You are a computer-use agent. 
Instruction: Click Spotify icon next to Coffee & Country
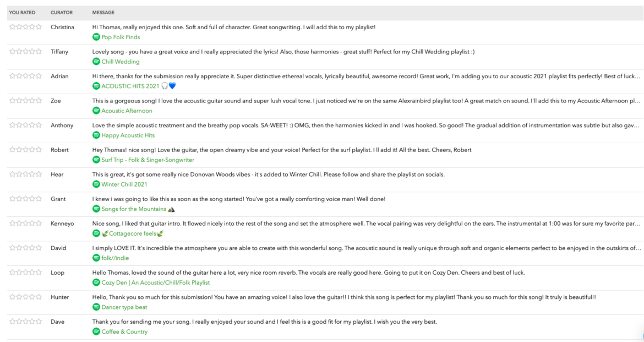click(x=96, y=332)
